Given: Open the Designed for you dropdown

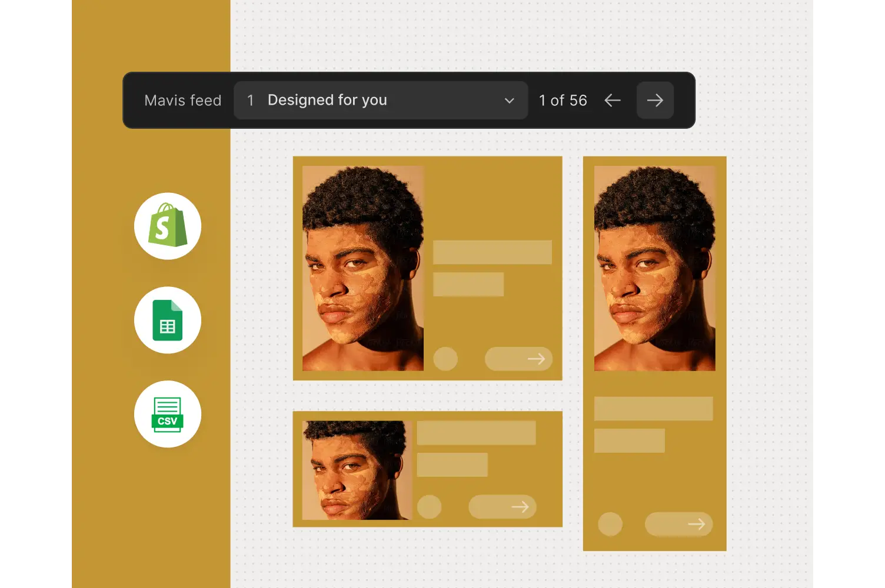Looking at the screenshot, I should pyautogui.click(x=381, y=101).
